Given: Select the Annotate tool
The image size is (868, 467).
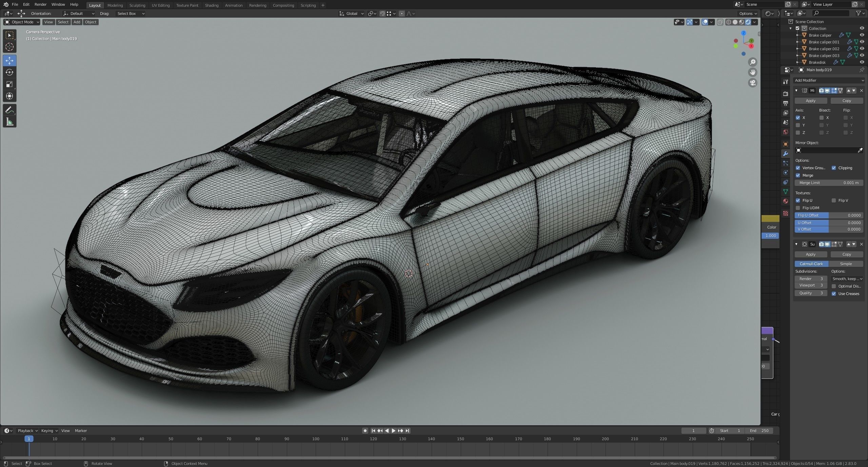Looking at the screenshot, I should coord(9,110).
